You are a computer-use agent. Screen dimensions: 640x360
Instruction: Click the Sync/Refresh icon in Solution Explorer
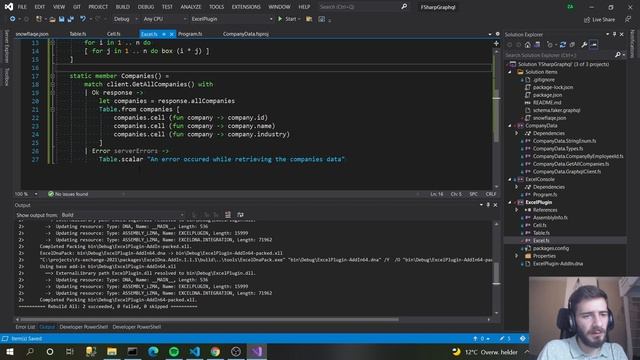[563, 45]
